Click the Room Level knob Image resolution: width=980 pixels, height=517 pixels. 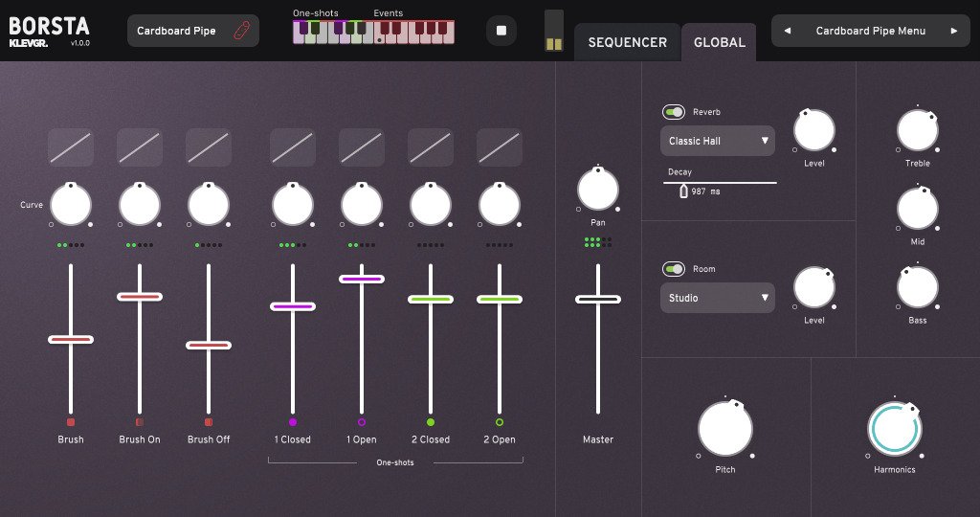point(814,287)
